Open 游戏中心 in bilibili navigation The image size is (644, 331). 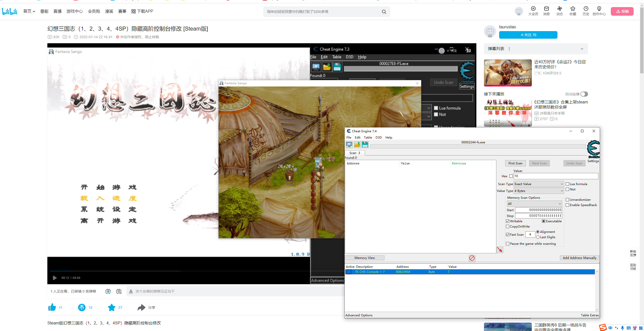click(x=74, y=11)
